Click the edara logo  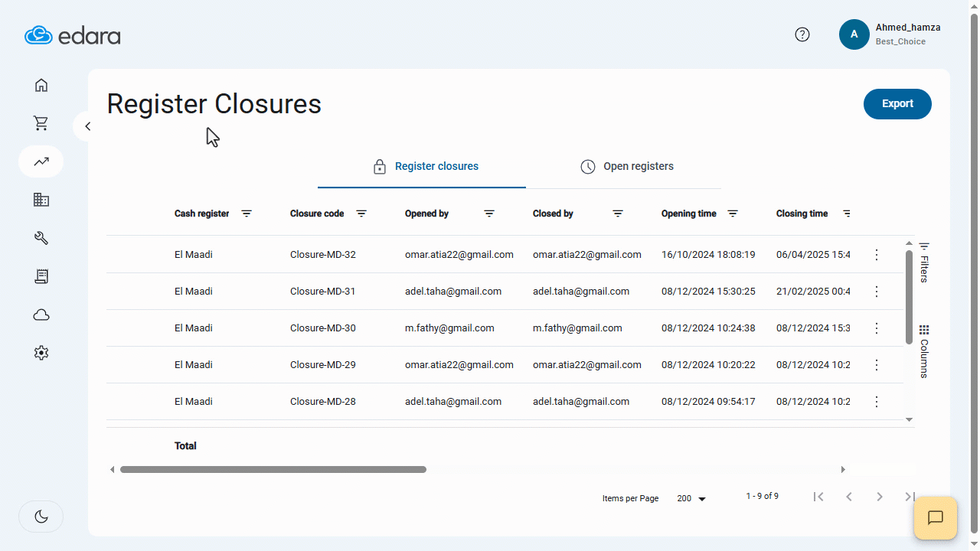pyautogui.click(x=73, y=35)
